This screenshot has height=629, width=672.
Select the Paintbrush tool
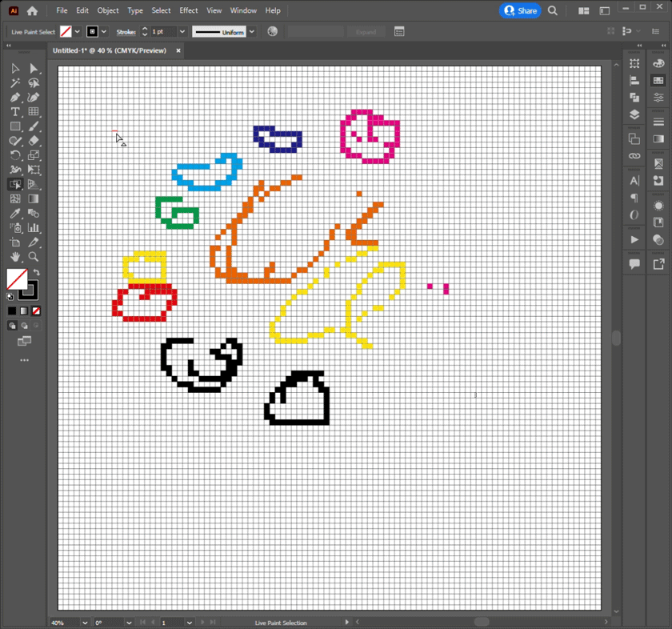[34, 126]
